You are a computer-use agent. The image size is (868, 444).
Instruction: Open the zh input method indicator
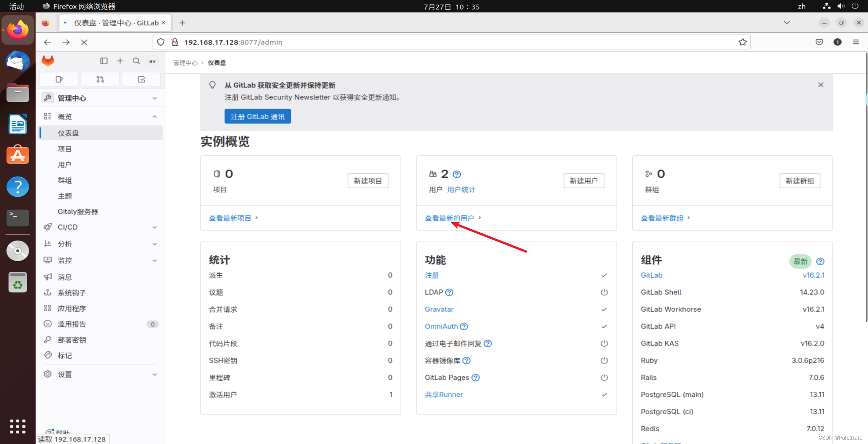pos(802,6)
